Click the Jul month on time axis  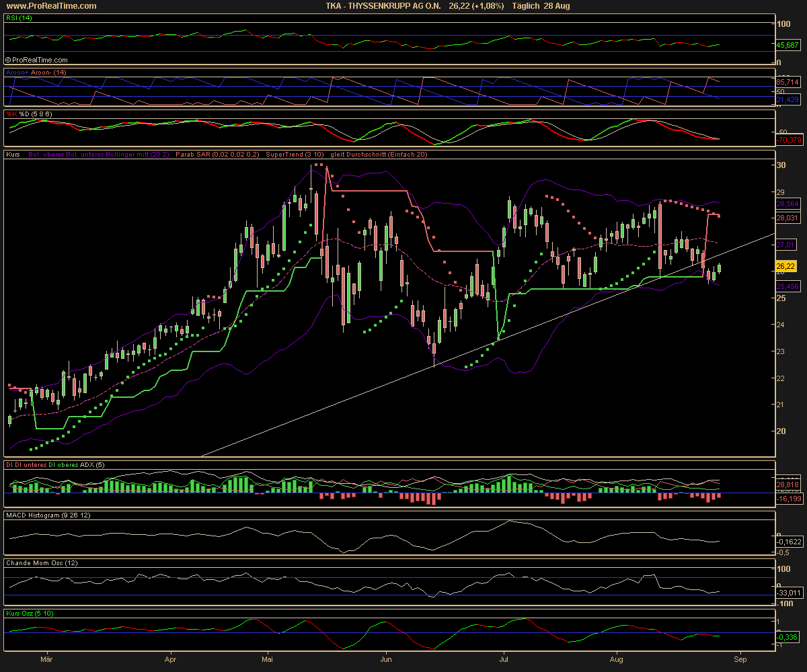point(504,660)
